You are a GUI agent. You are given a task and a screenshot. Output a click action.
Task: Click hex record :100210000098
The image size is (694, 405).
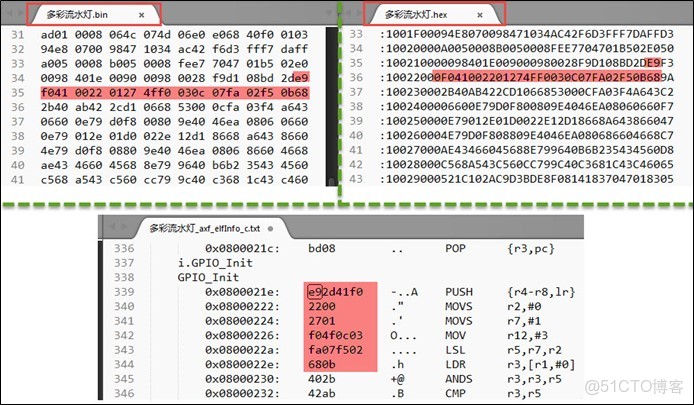(x=527, y=63)
